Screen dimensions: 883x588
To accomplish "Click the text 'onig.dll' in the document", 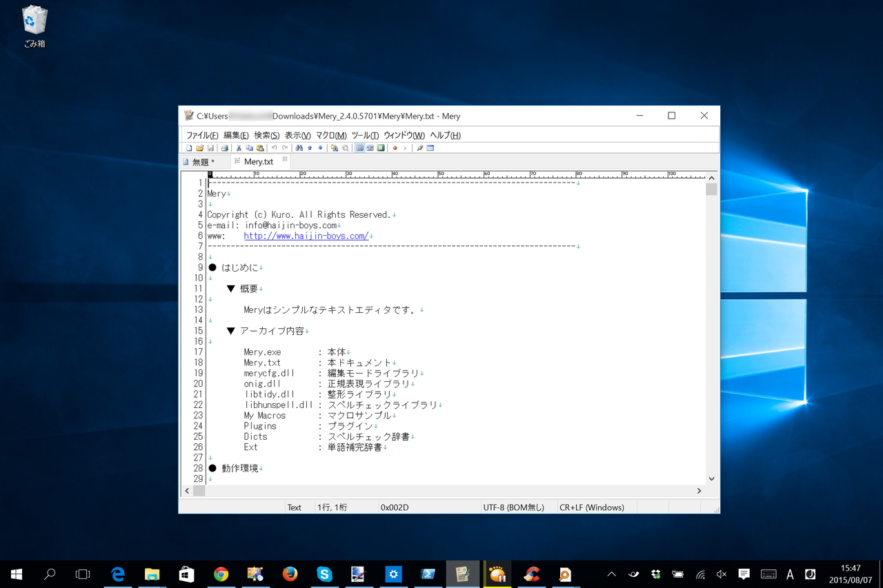I will click(262, 384).
